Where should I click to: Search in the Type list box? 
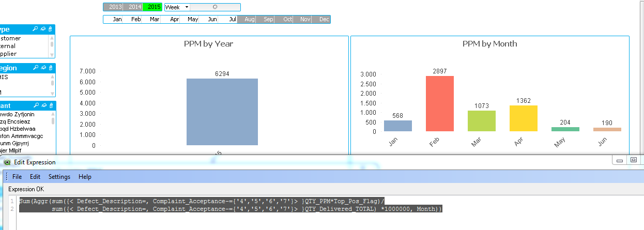[36, 29]
